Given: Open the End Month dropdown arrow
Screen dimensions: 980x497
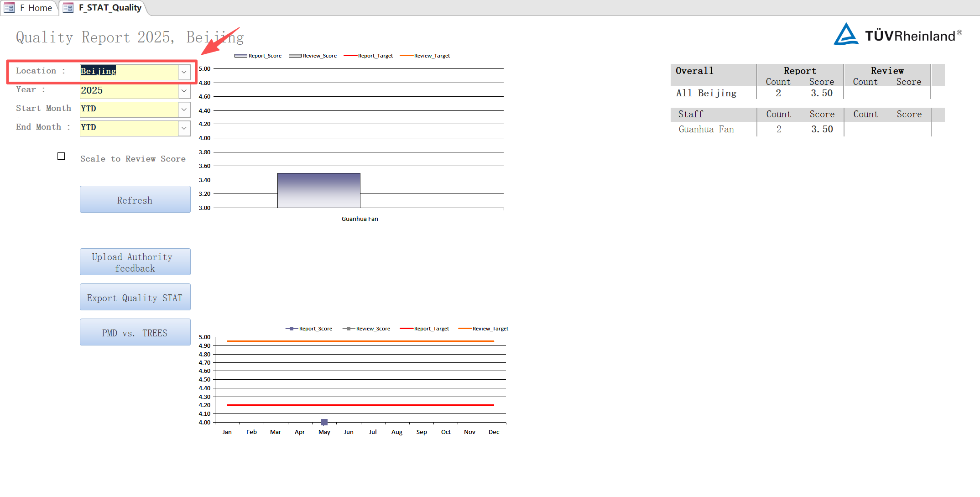Looking at the screenshot, I should (x=184, y=128).
